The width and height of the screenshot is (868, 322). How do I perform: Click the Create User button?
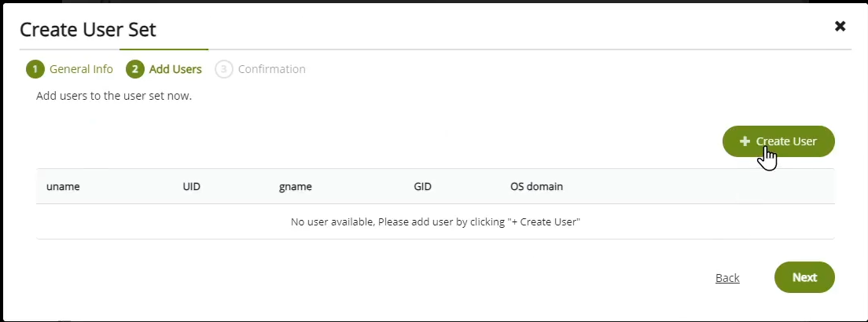click(778, 141)
